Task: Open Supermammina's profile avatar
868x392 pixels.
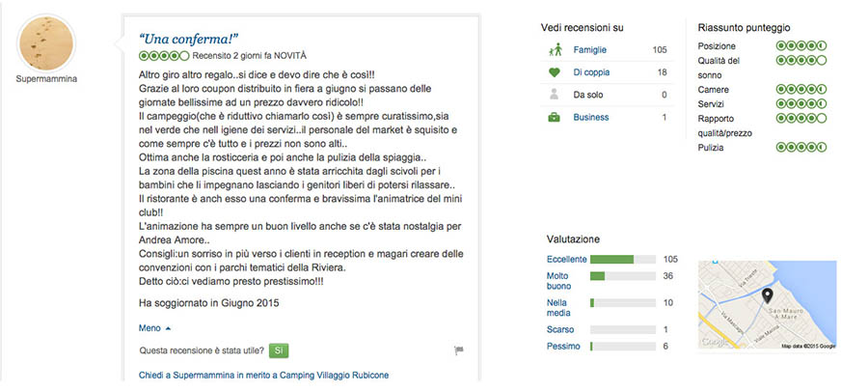Action: [x=46, y=43]
